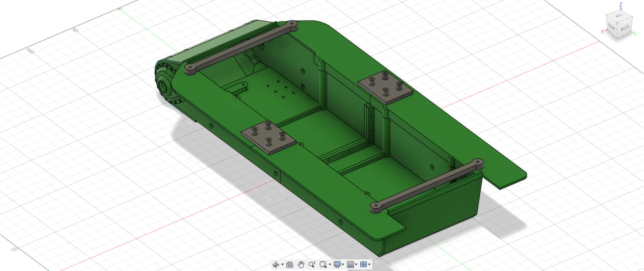The image size is (644, 271).
Task: Expand the Zoom Window options arrow
Action: click(330, 264)
